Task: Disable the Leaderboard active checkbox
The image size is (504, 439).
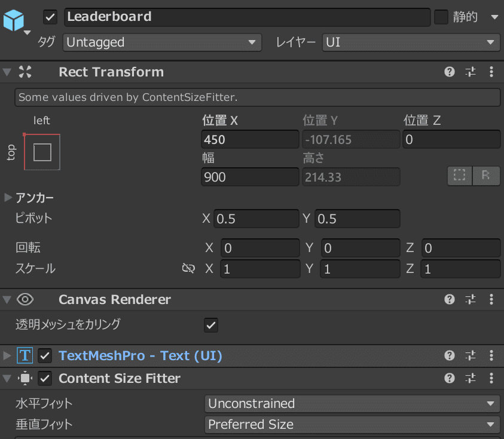Action: point(50,17)
